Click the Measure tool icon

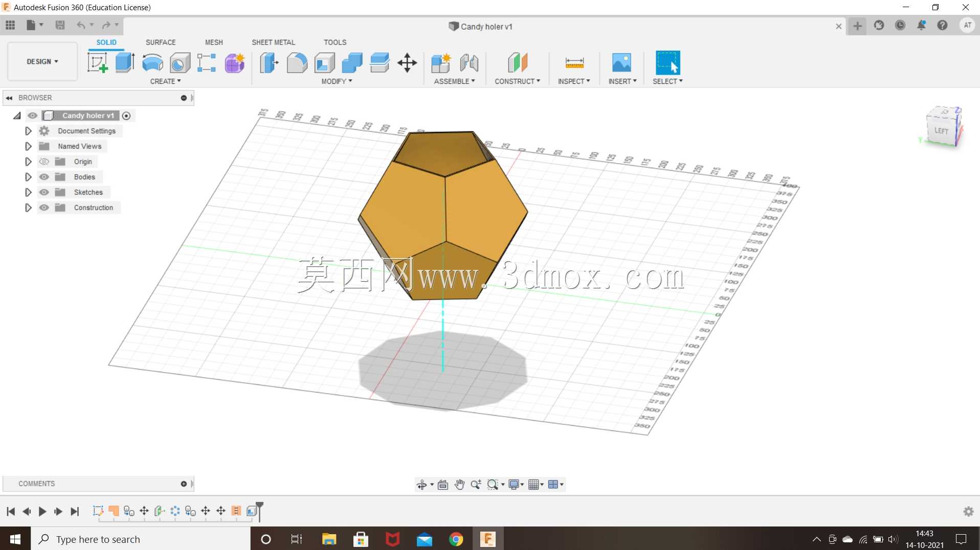574,63
